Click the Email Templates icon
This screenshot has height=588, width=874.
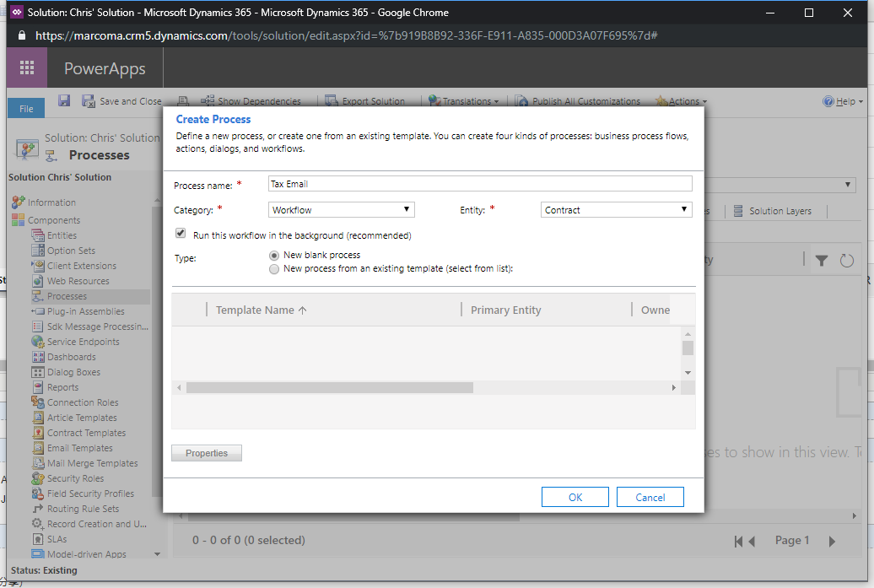pyautogui.click(x=38, y=448)
